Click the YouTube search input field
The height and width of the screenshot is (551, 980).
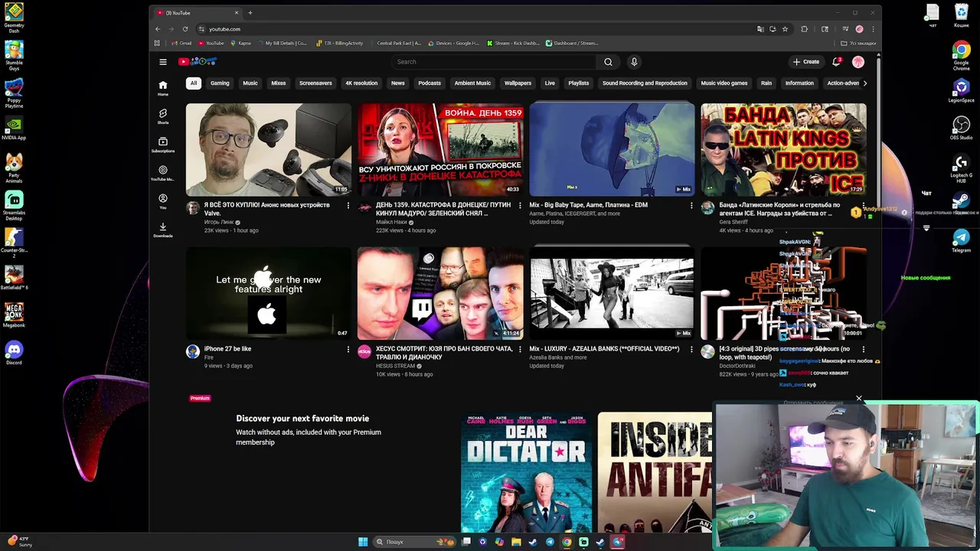click(494, 62)
